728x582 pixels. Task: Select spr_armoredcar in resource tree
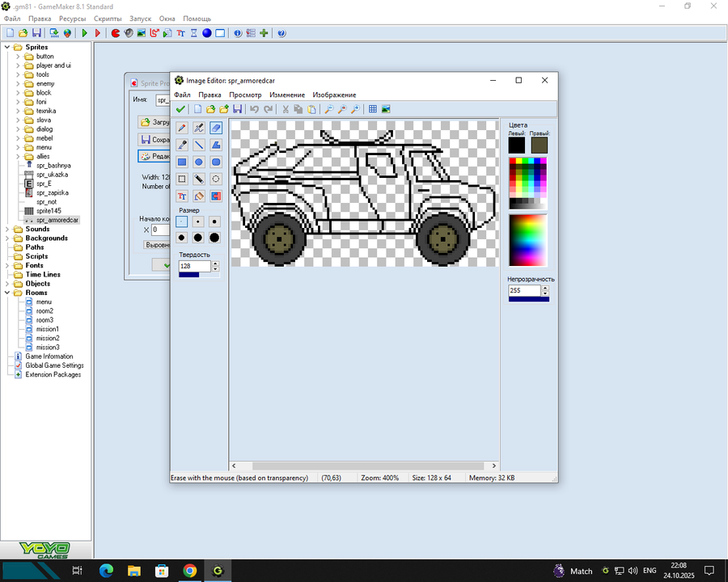(x=57, y=220)
